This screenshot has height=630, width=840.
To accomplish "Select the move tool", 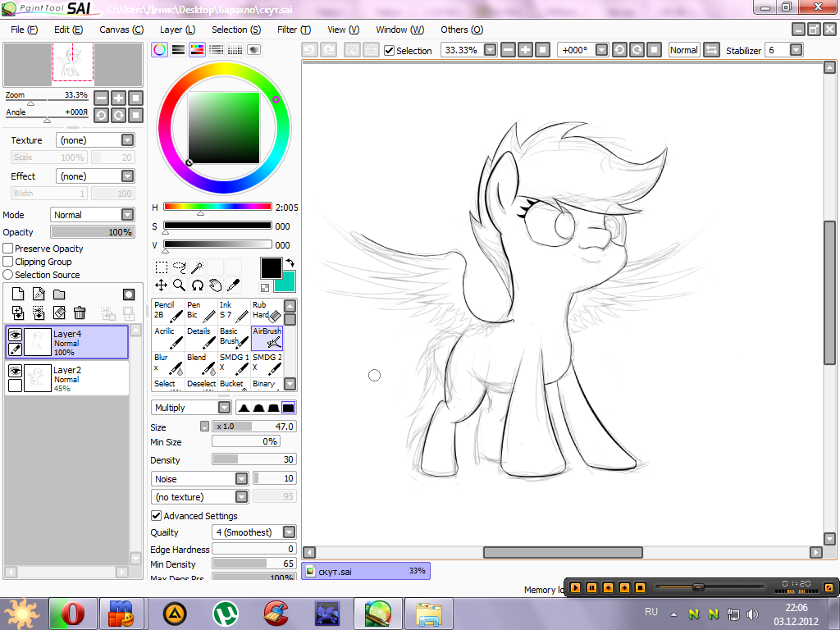I will [162, 285].
